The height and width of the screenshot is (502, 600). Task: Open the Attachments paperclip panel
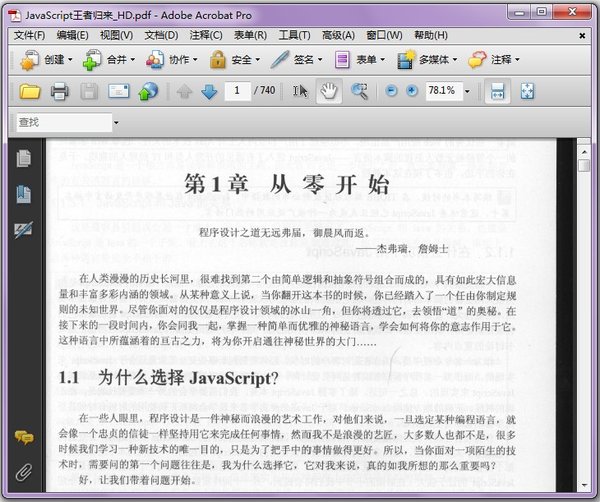coord(24,472)
